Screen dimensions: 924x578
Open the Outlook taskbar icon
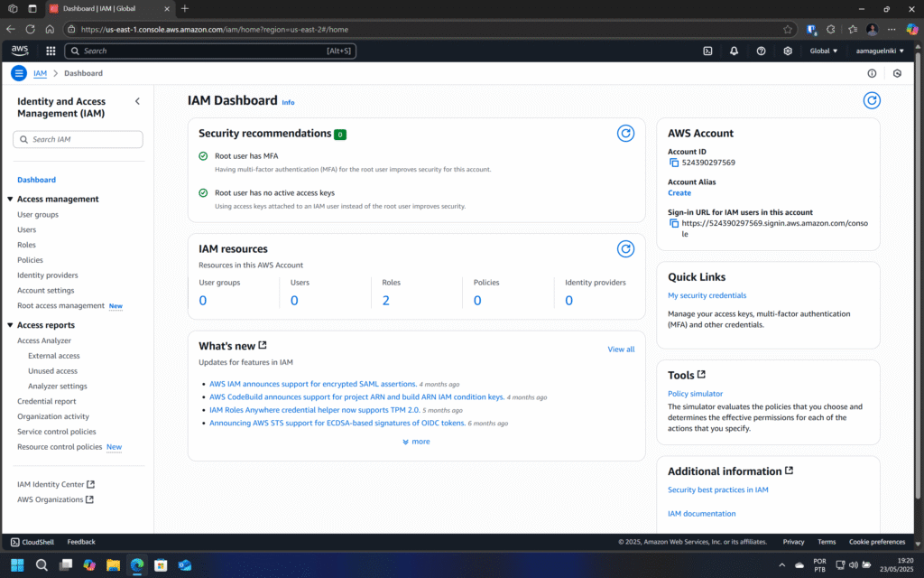[x=184, y=565]
